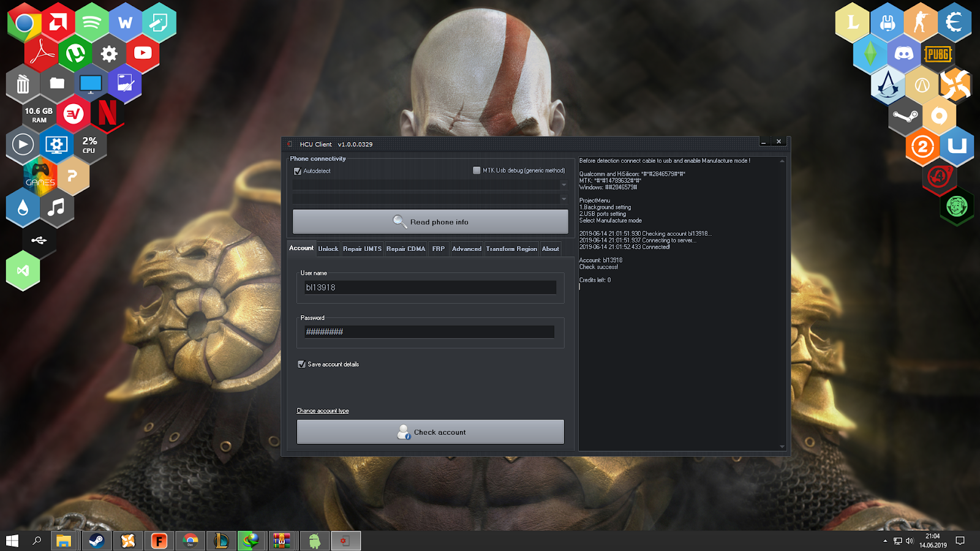Open the Discord hexagon icon

tap(904, 54)
